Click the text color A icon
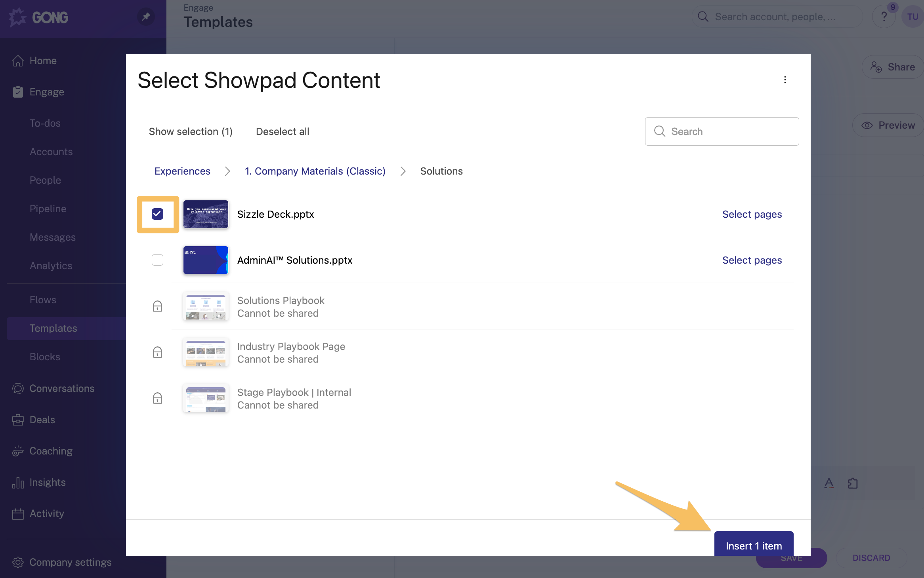 coord(829,483)
